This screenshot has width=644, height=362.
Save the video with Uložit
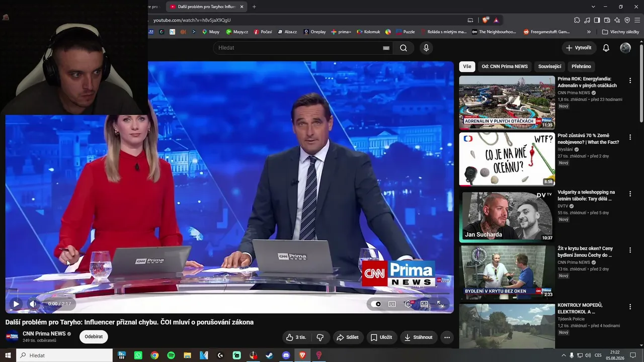381,337
